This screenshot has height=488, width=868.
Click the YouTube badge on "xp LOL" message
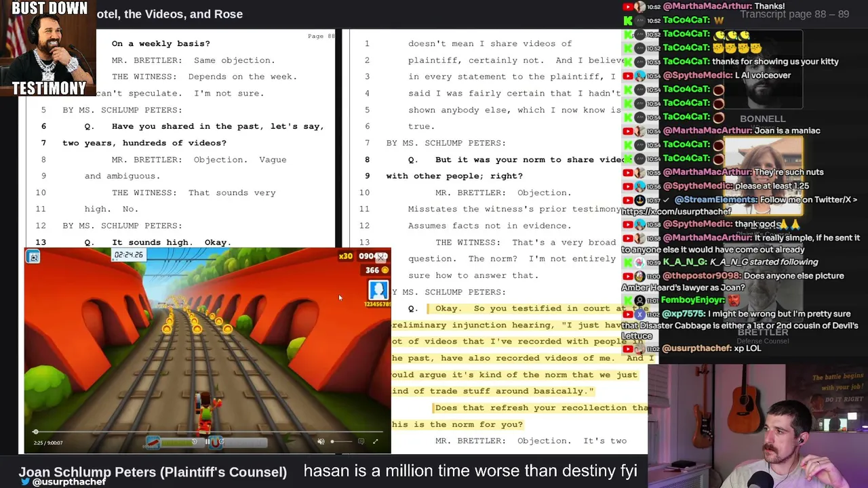[x=627, y=348]
